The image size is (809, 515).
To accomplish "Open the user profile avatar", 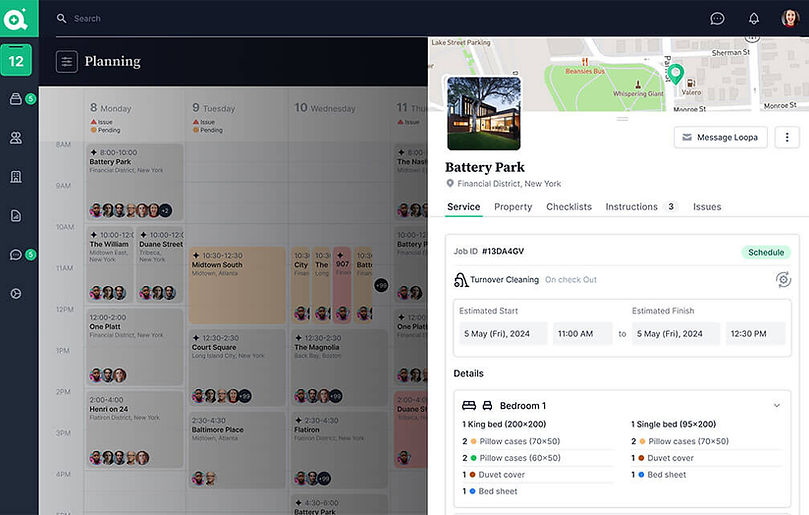I will pyautogui.click(x=790, y=18).
